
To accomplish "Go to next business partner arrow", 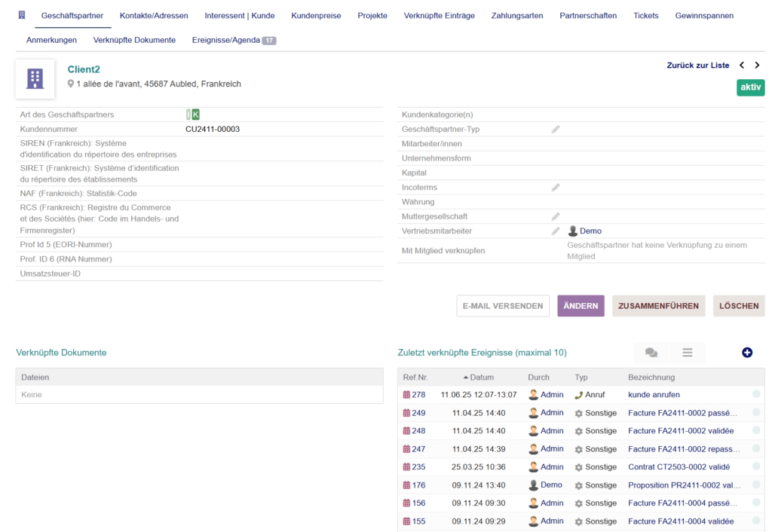I will pos(757,66).
